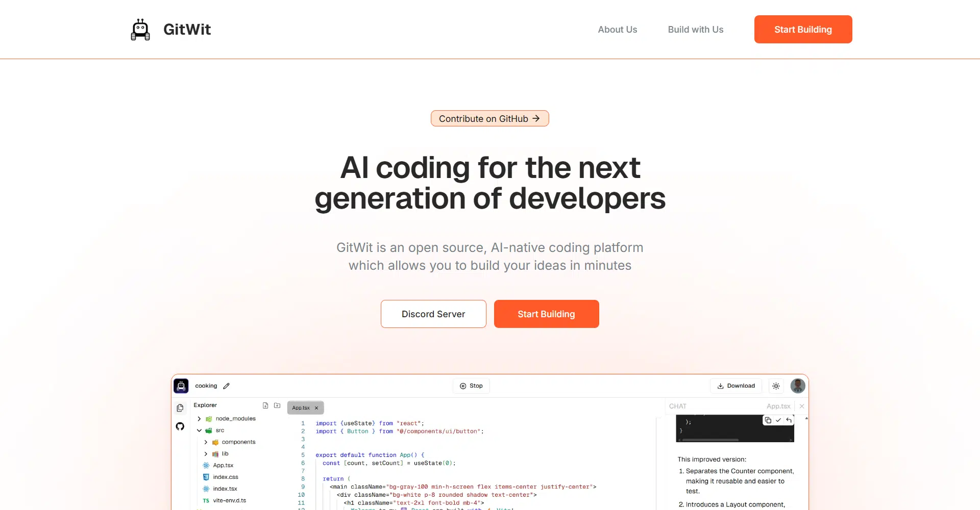Click the pencil icon next to cooking
Screen dimensions: 980x510
227,386
